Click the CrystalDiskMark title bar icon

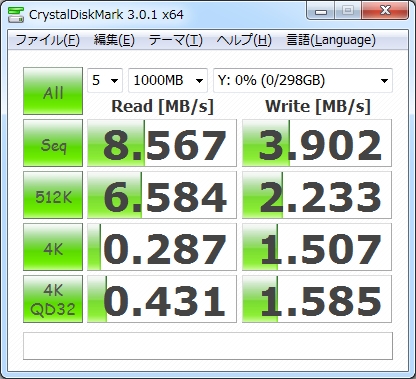[x=16, y=14]
